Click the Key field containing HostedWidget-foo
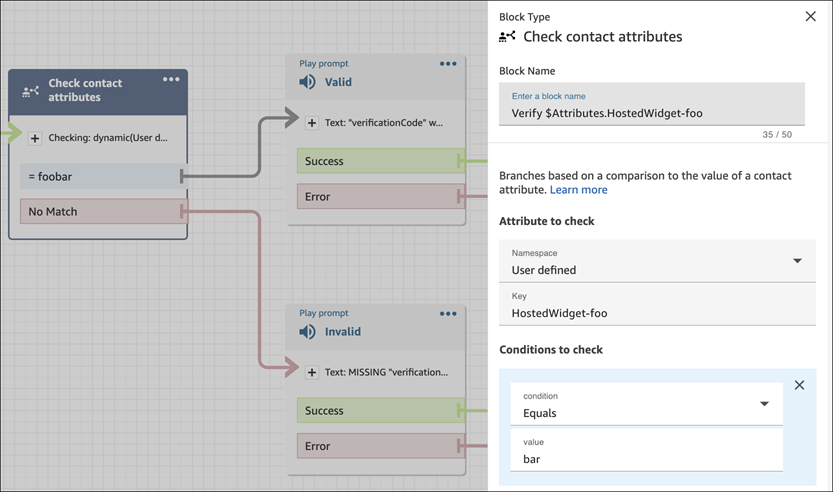Screen dimensions: 833x492 click(657, 313)
